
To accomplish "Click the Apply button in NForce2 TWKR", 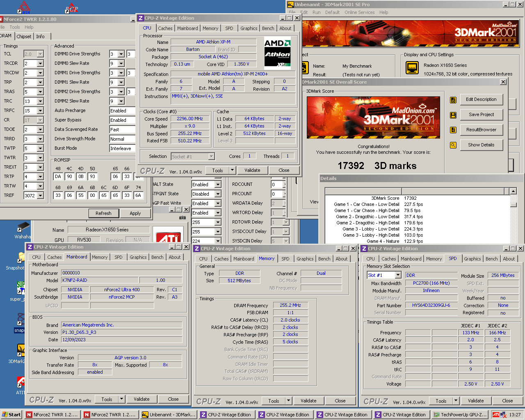I will coord(135,213).
